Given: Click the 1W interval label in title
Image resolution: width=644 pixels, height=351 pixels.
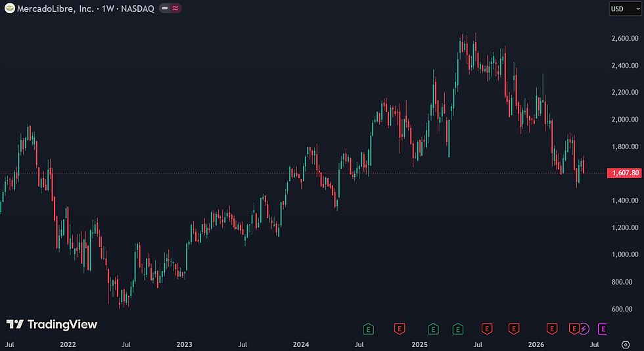Looking at the screenshot, I should [108, 9].
